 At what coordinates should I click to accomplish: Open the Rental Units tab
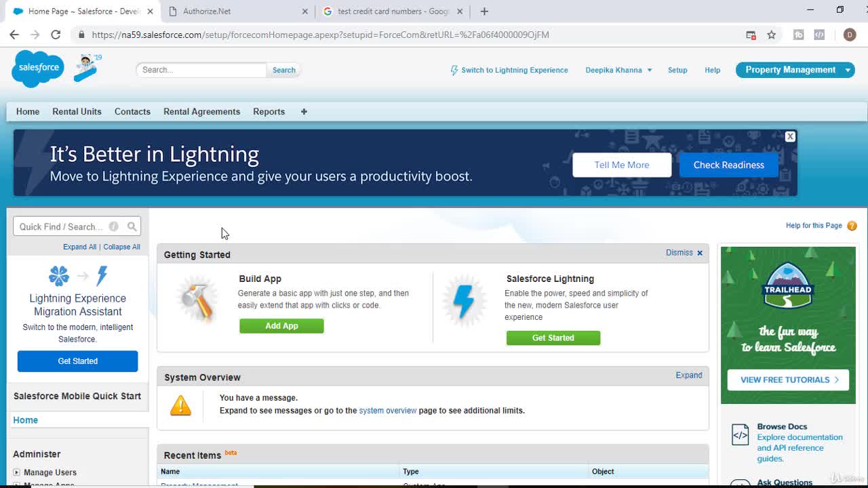(x=77, y=111)
